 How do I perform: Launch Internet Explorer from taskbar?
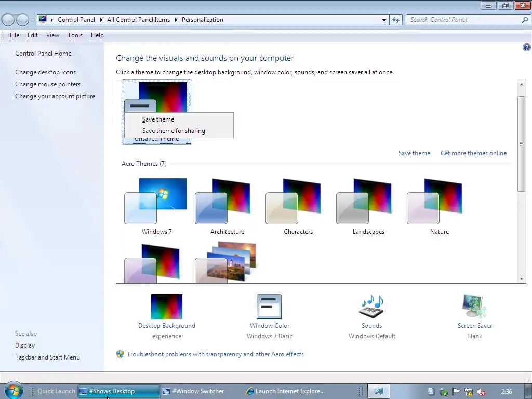tap(285, 391)
